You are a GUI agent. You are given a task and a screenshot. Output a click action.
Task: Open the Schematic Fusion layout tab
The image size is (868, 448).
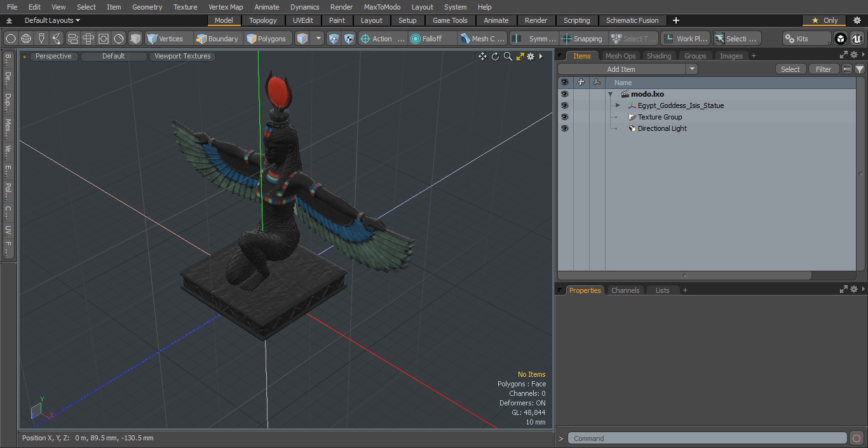(x=632, y=20)
